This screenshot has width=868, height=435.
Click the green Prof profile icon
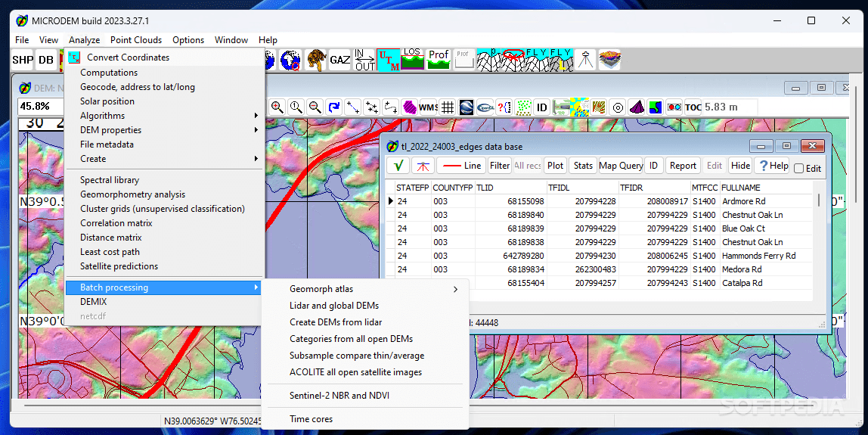point(439,60)
